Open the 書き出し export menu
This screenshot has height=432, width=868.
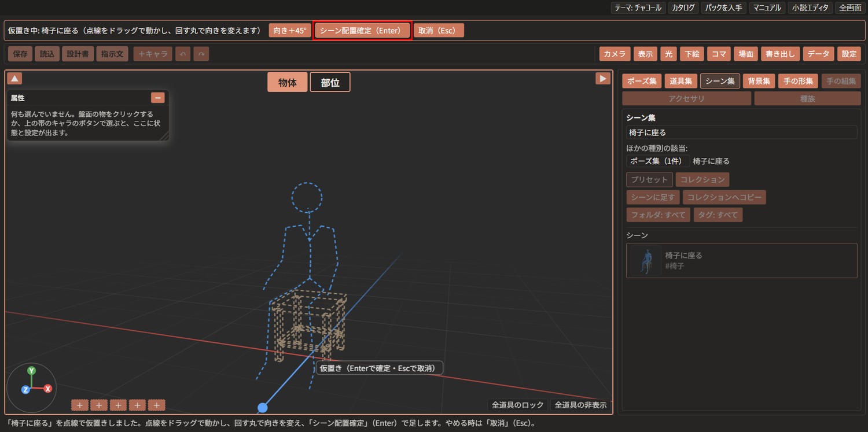780,54
